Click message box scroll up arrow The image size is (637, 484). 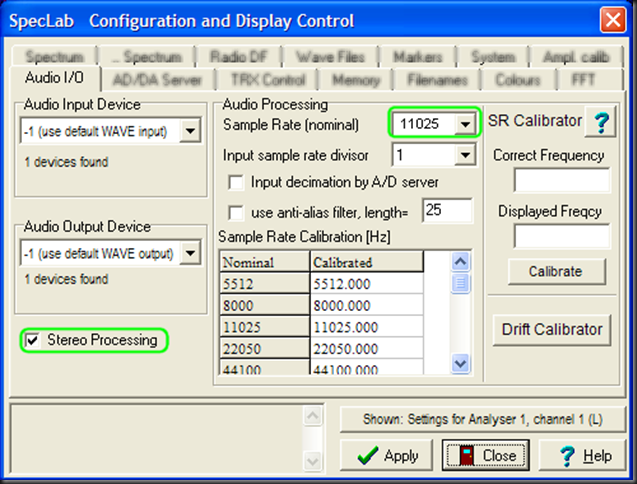[x=313, y=416]
